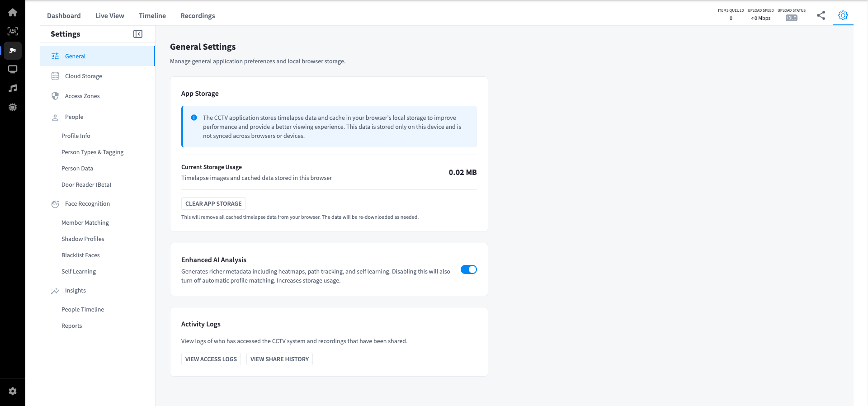868x406 pixels.
Task: Open Shadow Profiles settings
Action: pos(83,239)
